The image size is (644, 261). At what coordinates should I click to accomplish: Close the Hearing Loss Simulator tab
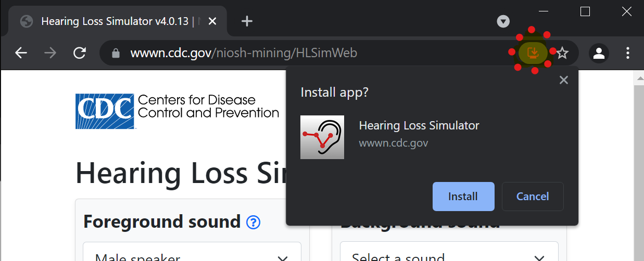coord(212,21)
